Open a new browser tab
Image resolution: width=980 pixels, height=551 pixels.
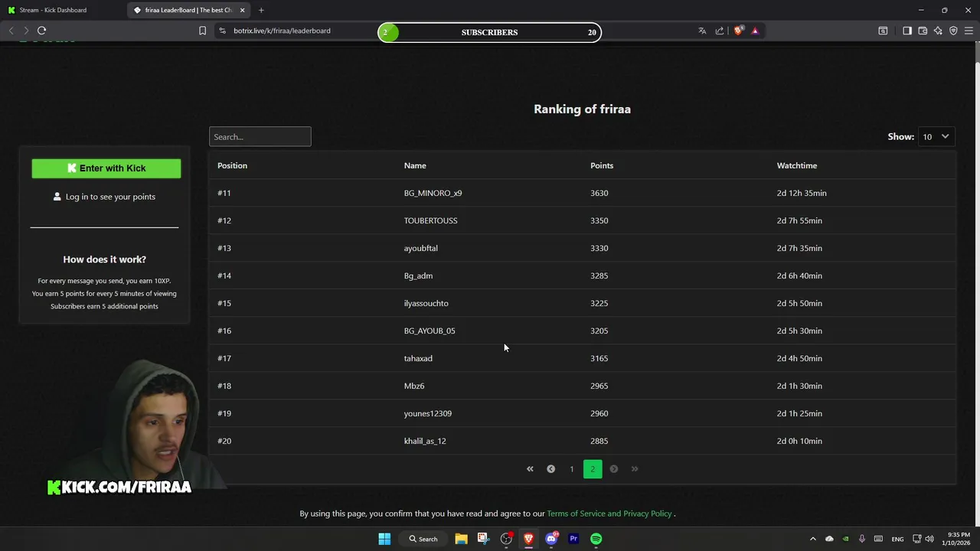261,10
